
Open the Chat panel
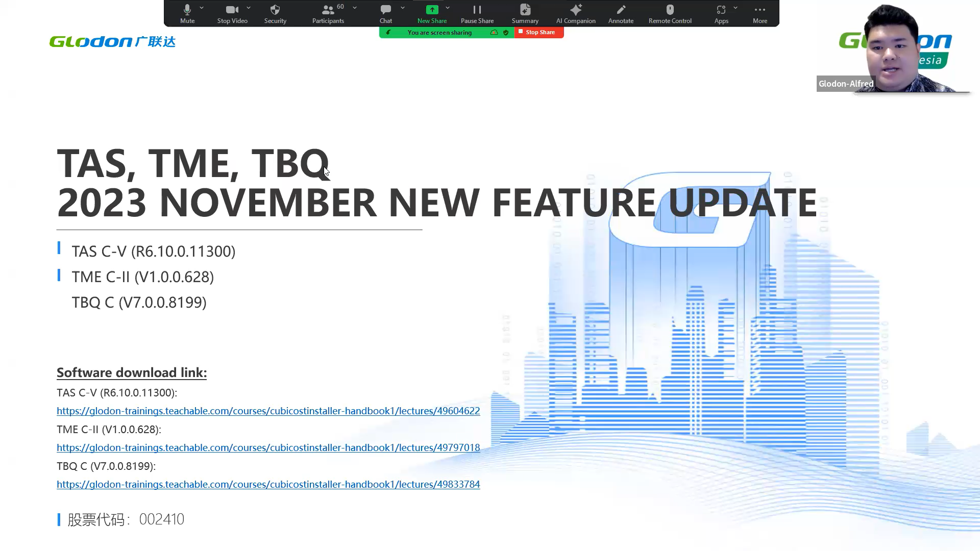pyautogui.click(x=386, y=14)
